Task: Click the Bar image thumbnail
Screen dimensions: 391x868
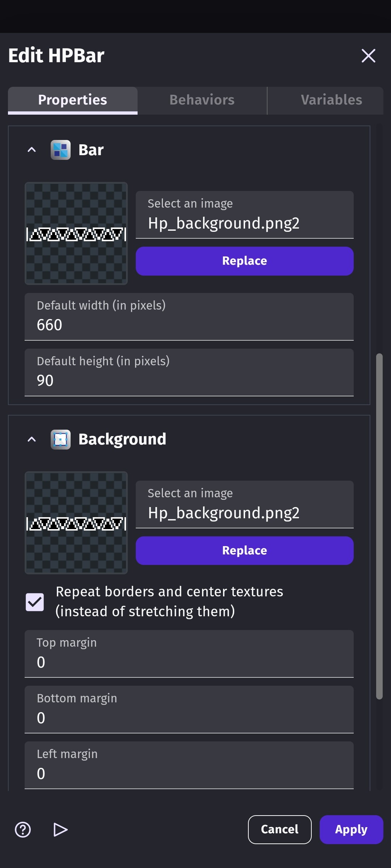Action: coord(76,234)
